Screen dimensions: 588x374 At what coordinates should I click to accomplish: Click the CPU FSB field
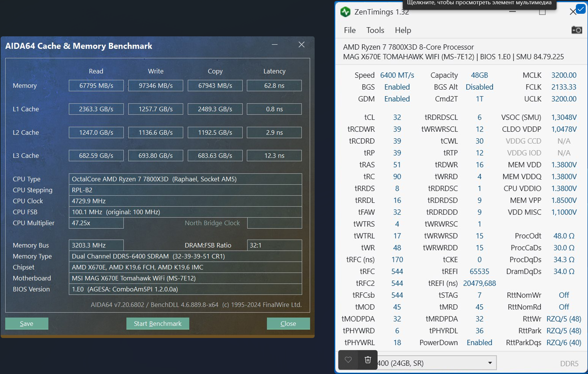(185, 212)
